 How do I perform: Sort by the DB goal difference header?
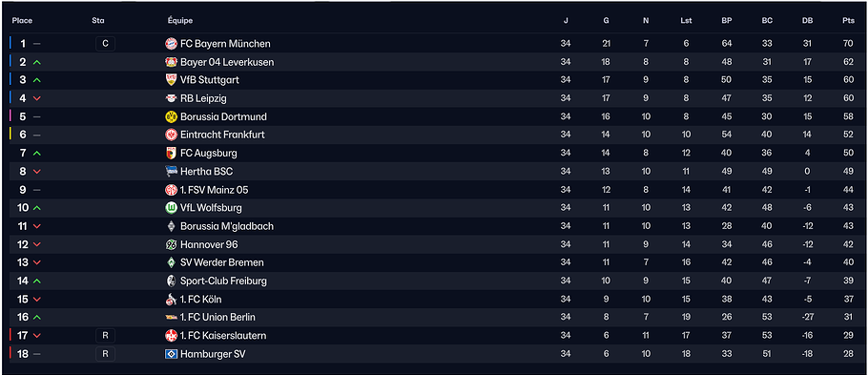808,20
